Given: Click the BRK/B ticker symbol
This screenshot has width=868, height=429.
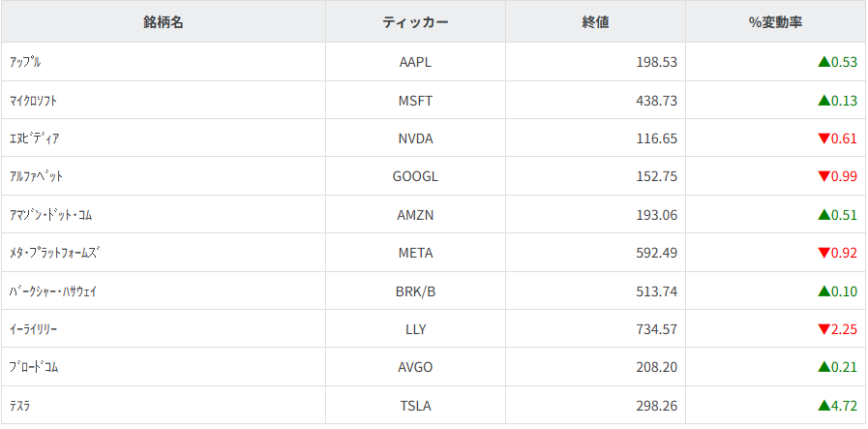Looking at the screenshot, I should click(x=415, y=291).
